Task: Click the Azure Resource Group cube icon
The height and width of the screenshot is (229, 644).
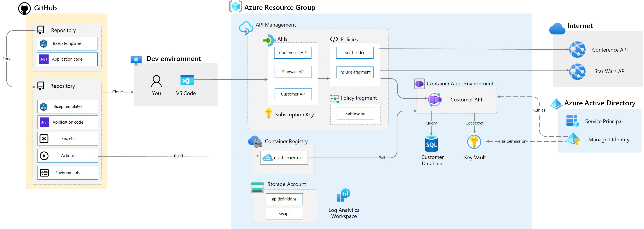Action: [x=236, y=6]
